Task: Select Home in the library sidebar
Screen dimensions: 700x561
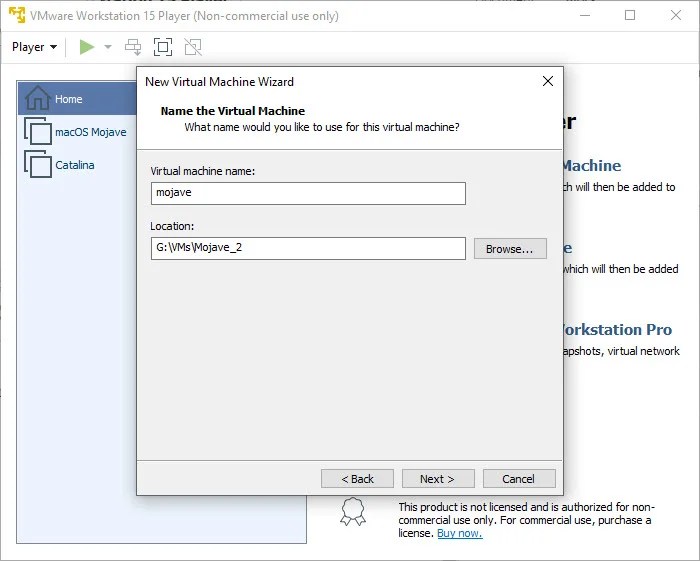Action: click(77, 99)
